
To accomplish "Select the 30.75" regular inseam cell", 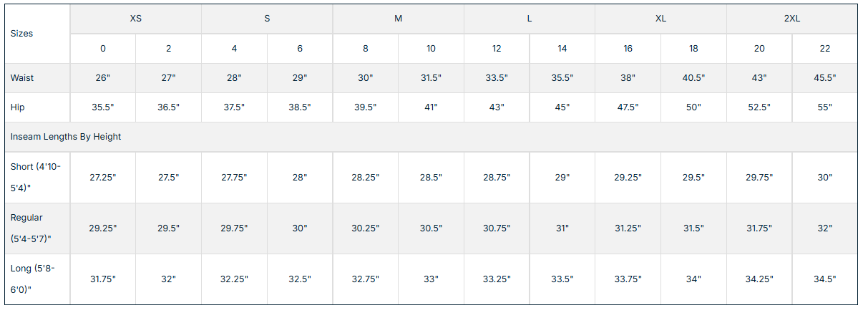I will click(x=497, y=228).
